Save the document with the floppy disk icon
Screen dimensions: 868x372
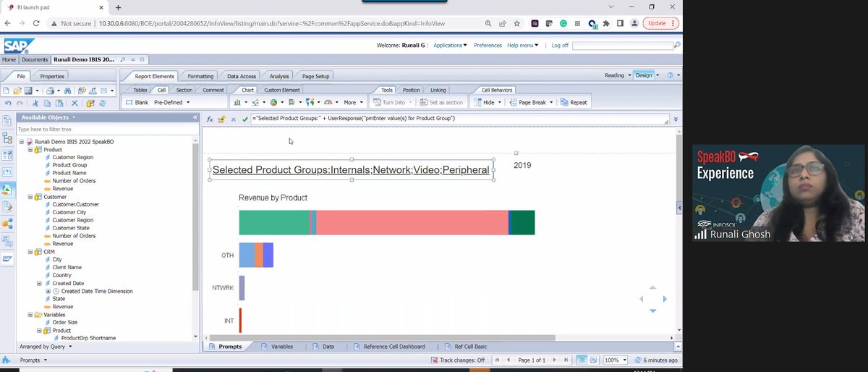tap(27, 90)
